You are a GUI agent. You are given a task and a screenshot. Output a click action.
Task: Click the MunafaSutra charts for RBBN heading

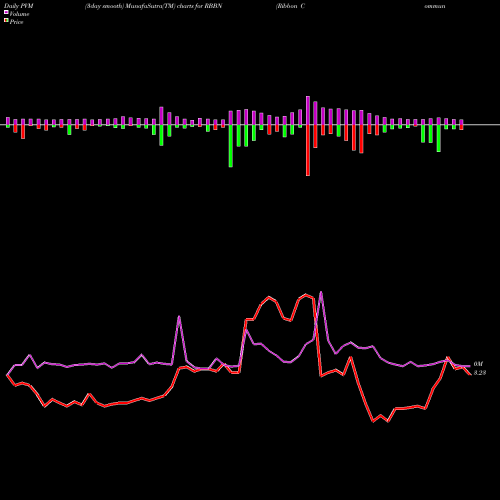click(153, 6)
